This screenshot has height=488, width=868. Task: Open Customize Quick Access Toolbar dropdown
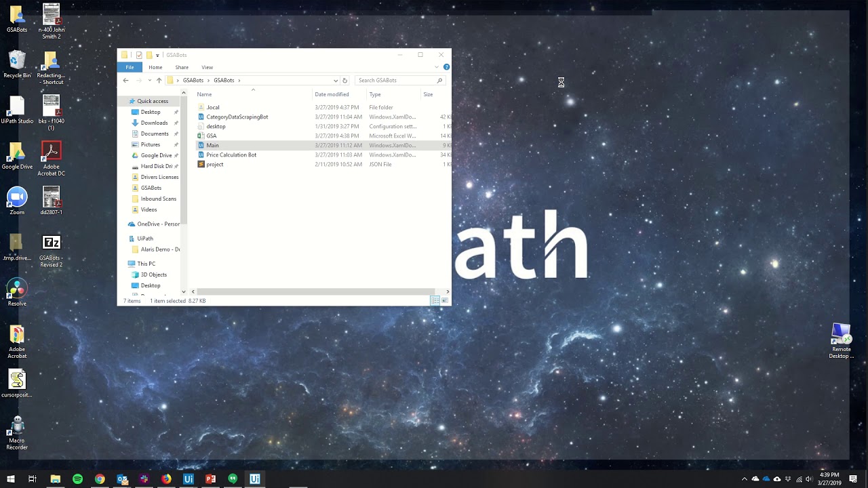(x=157, y=55)
